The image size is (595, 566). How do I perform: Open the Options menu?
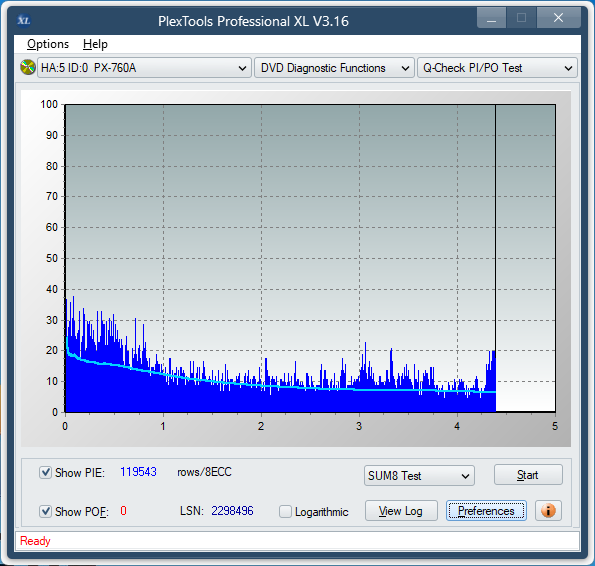click(x=48, y=44)
